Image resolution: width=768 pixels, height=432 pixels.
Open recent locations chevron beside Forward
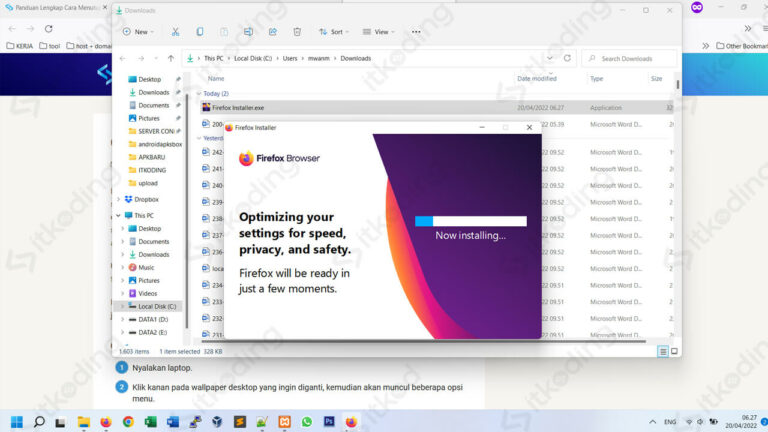pos(156,58)
